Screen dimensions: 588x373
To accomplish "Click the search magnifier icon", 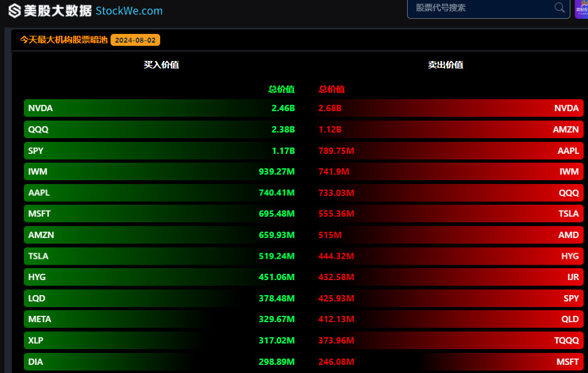I will (x=560, y=8).
